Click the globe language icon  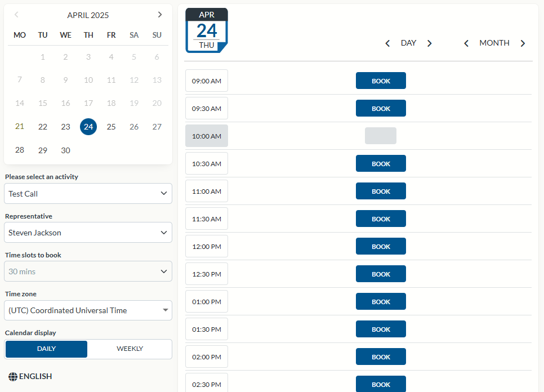point(13,377)
